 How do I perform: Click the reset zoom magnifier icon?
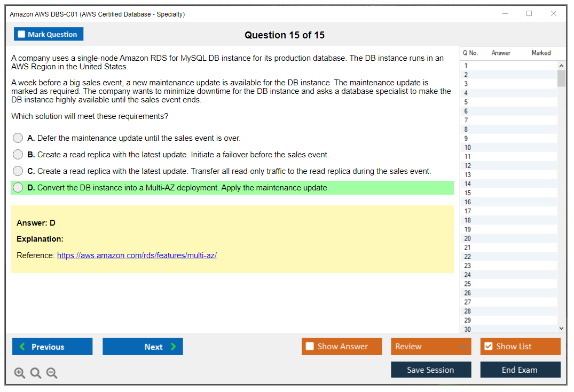(x=36, y=373)
